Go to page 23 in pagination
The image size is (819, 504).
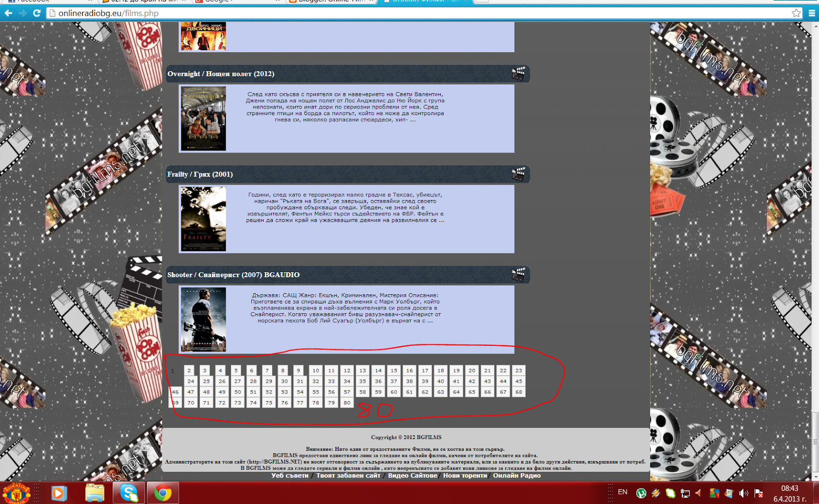[x=519, y=370]
